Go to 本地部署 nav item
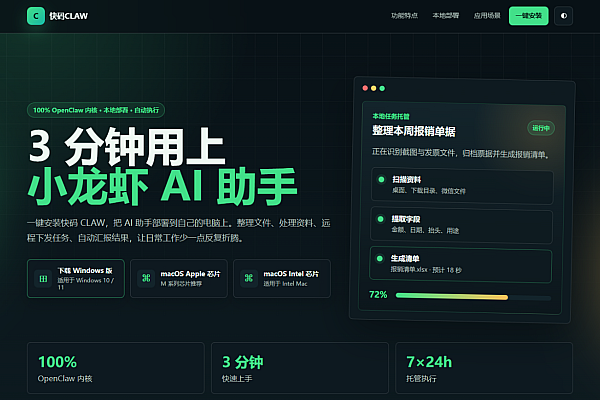The width and height of the screenshot is (600, 400). coord(445,16)
